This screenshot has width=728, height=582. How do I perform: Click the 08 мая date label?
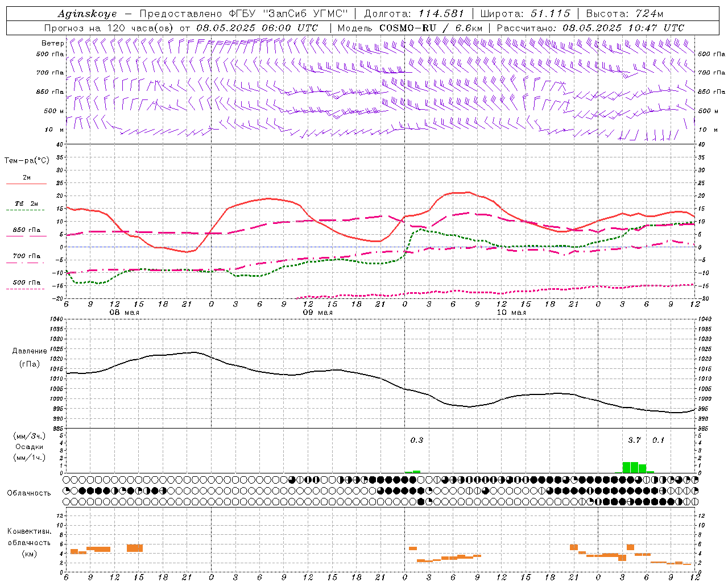point(125,313)
